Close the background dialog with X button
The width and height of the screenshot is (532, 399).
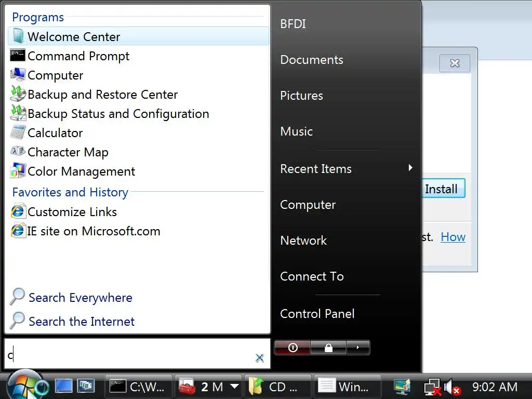tap(455, 63)
